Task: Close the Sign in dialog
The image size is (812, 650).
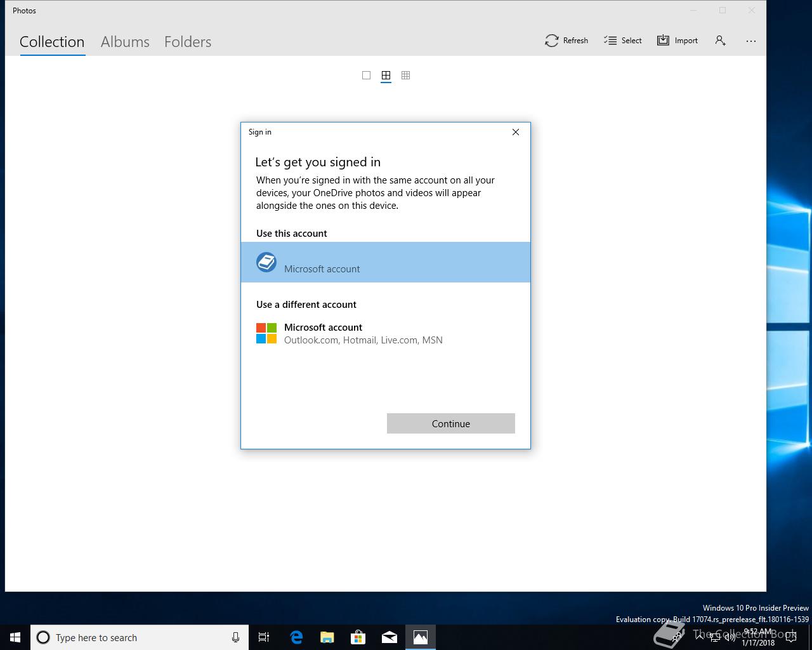Action: pyautogui.click(x=516, y=132)
